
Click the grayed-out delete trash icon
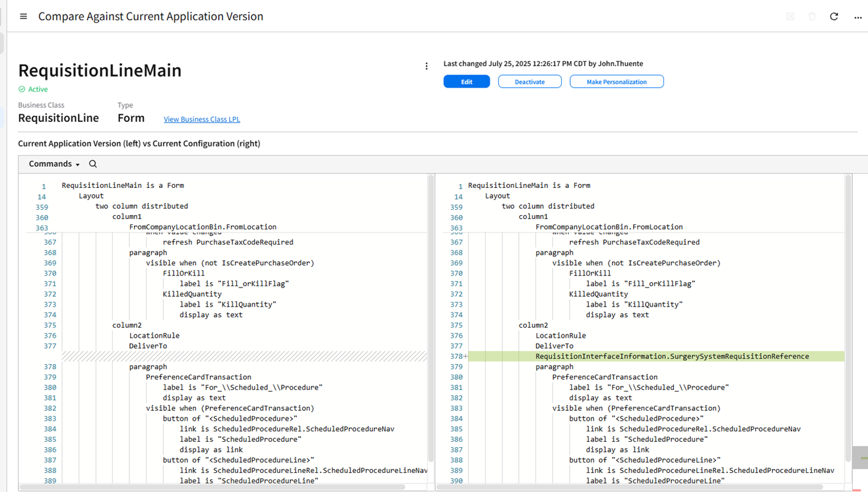(812, 16)
